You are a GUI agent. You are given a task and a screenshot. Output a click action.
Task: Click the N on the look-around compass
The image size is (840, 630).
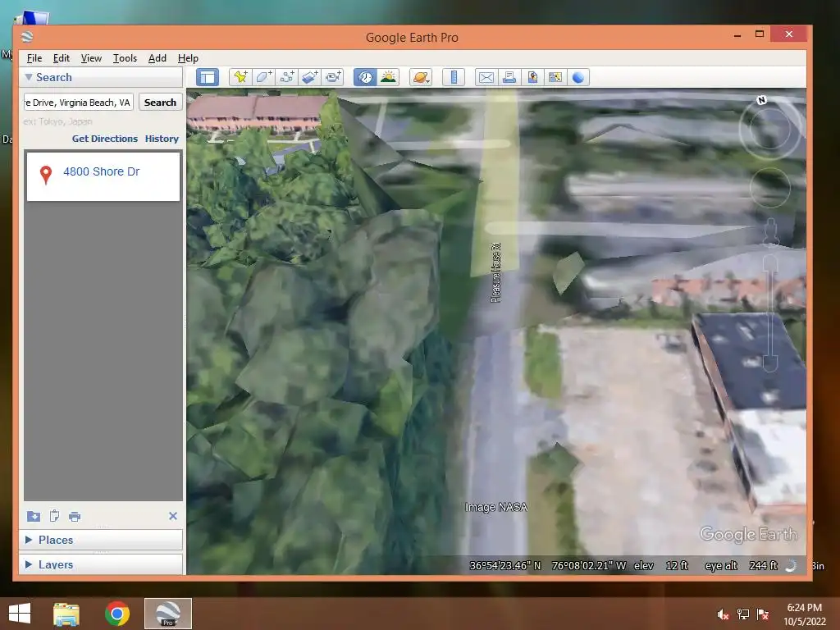tap(762, 100)
